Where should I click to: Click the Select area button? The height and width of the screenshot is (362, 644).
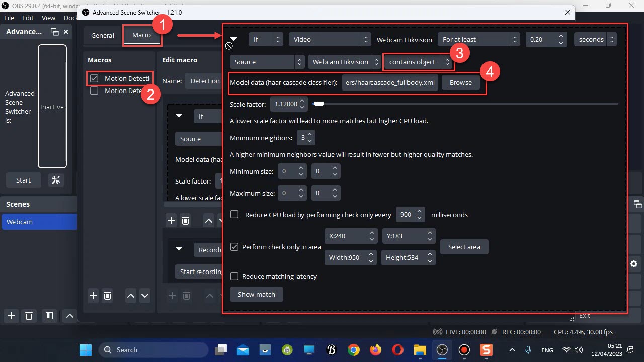[464, 247]
